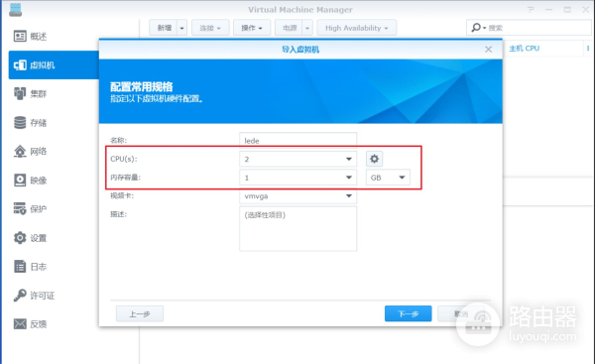Click the CPU settings gear icon

click(374, 159)
